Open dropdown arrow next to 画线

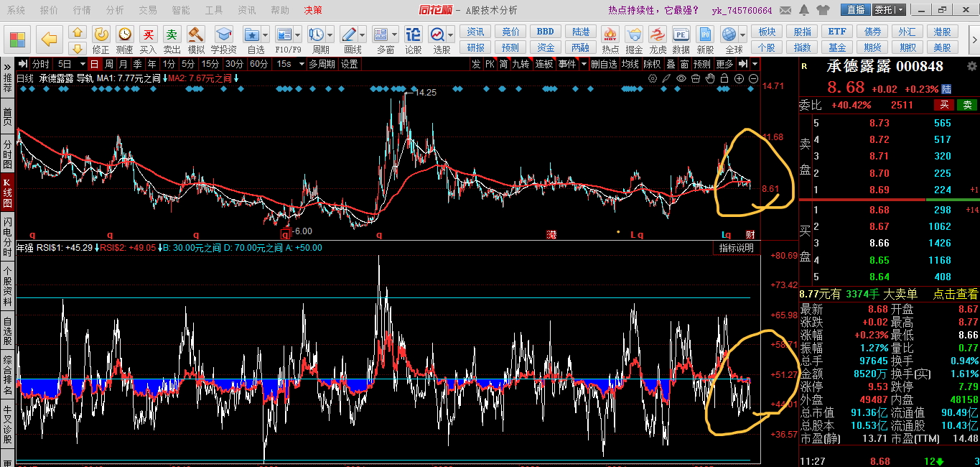(x=362, y=34)
